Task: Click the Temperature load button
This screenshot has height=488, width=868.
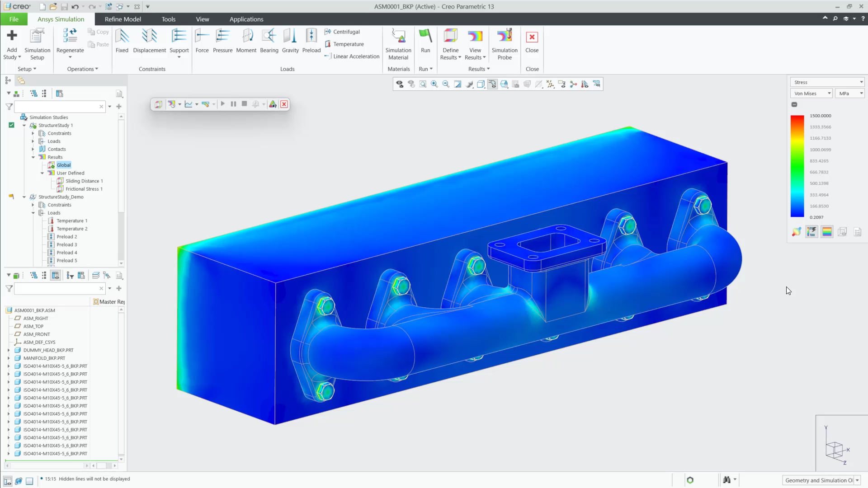Action: 344,44
